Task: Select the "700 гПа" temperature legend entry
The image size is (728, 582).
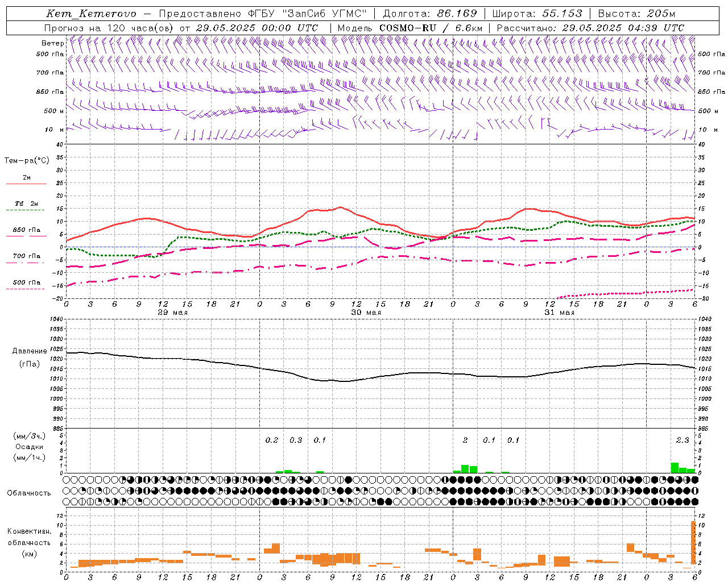Action: [27, 256]
